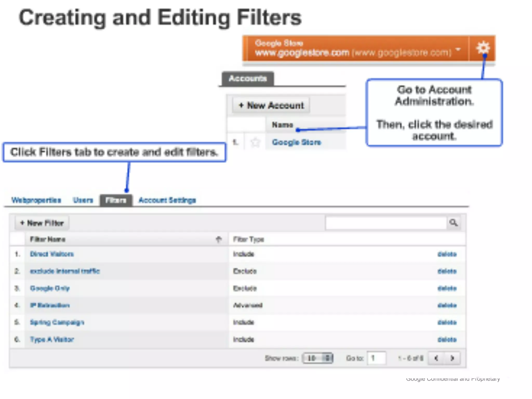Open the Show rows dropdown
This screenshot has height=399, width=532.
click(x=317, y=358)
